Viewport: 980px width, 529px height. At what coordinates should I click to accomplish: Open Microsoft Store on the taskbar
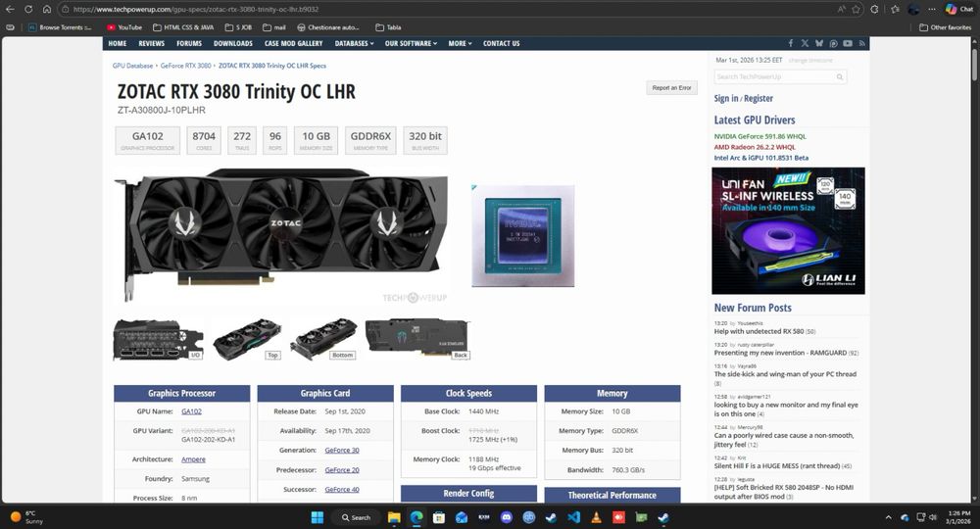[439, 517]
